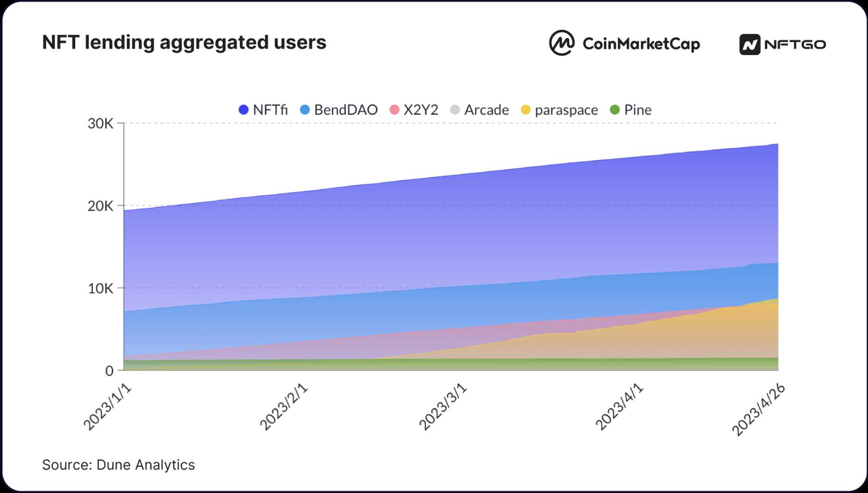Image resolution: width=868 pixels, height=493 pixels.
Task: Click the NFTGO square logo icon
Action: pyautogui.click(x=749, y=45)
